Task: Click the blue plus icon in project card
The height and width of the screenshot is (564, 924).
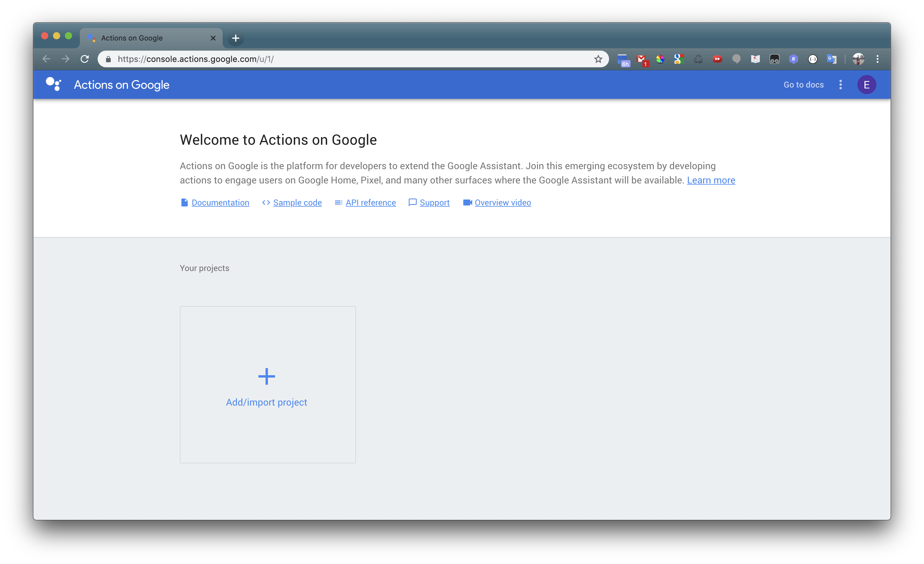Action: [x=267, y=376]
